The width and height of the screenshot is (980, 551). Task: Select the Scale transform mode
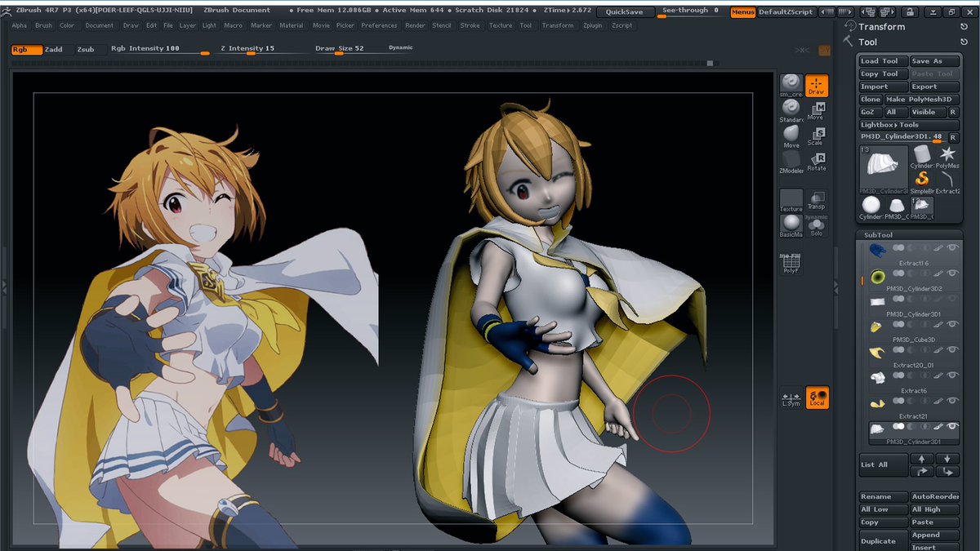pyautogui.click(x=817, y=136)
